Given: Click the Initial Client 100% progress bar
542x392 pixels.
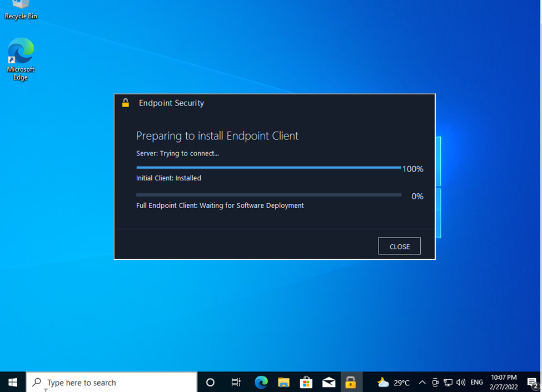Looking at the screenshot, I should coord(268,168).
